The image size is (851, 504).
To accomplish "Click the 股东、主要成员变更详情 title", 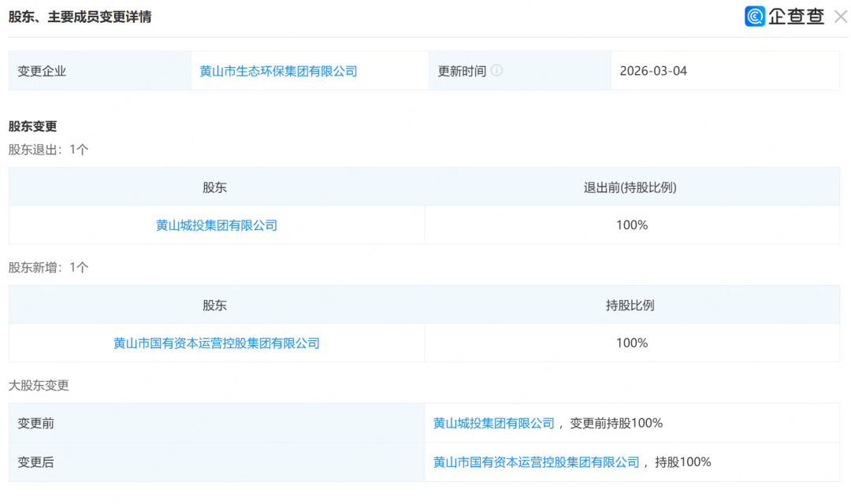I will tap(80, 17).
